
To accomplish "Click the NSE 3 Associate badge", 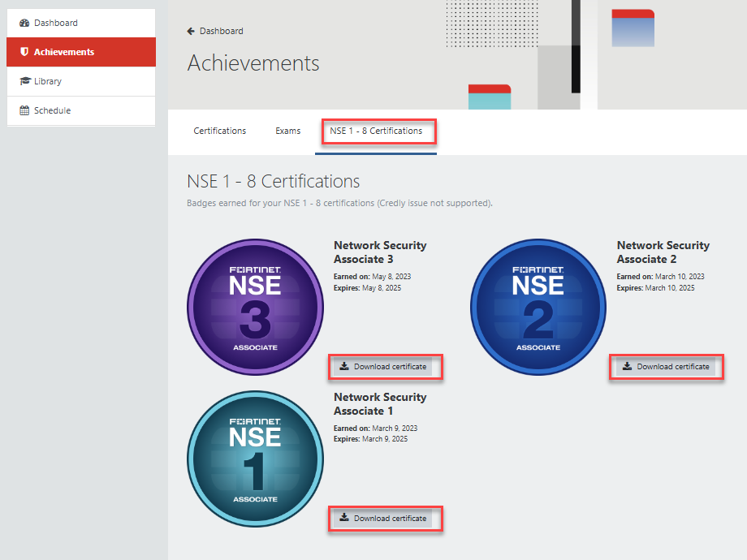I will click(x=255, y=307).
